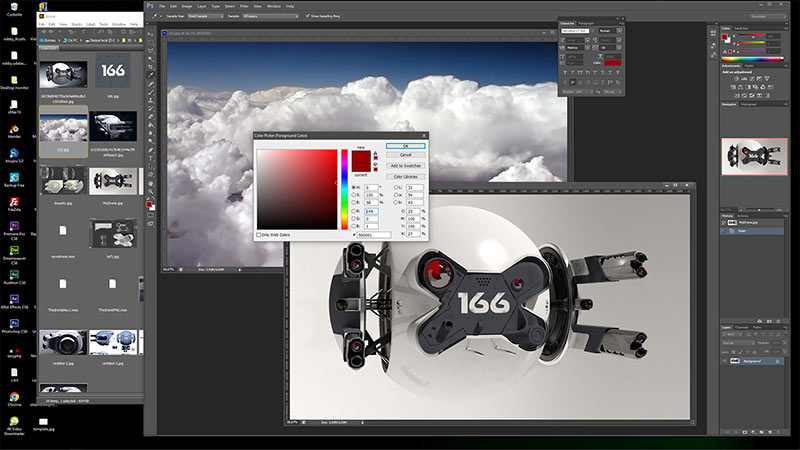The height and width of the screenshot is (450, 800).
Task: Click the foreground color swatch in toolbar
Action: click(x=149, y=204)
